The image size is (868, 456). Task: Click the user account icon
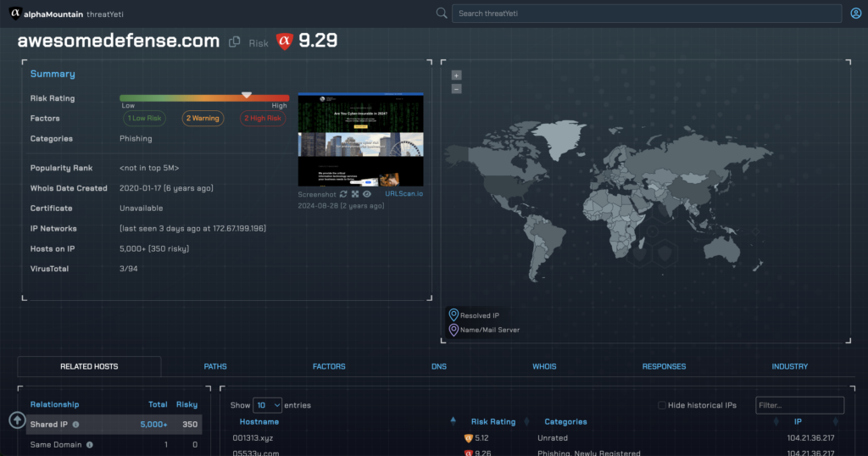tap(855, 14)
